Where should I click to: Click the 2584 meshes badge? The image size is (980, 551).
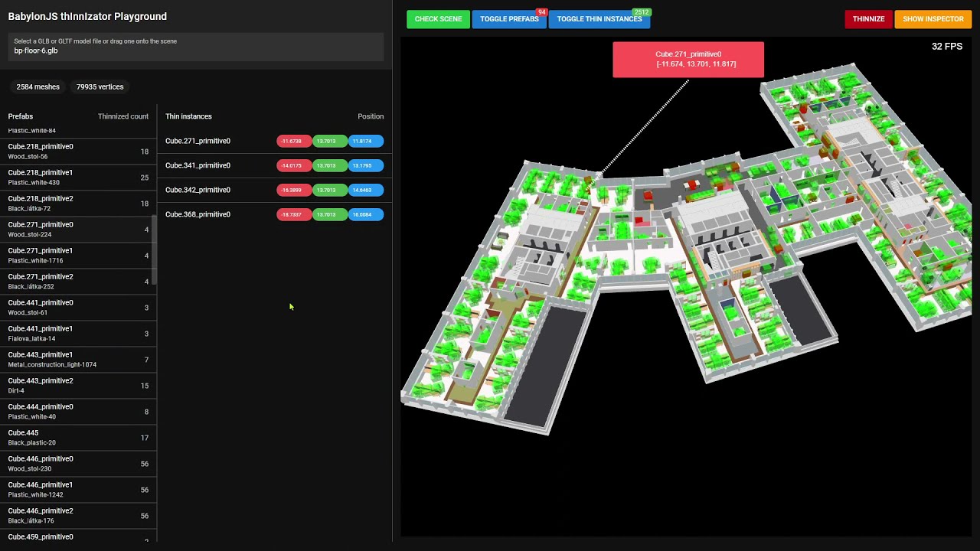pyautogui.click(x=38, y=87)
